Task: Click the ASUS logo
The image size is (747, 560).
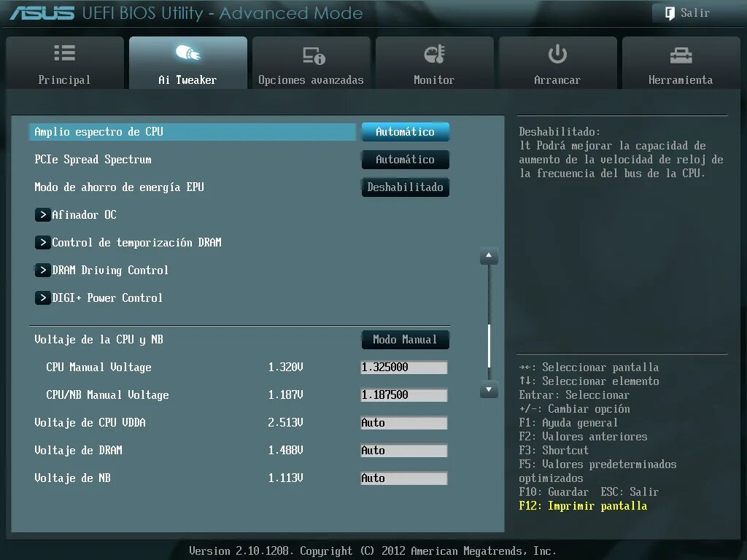Action: (42, 13)
